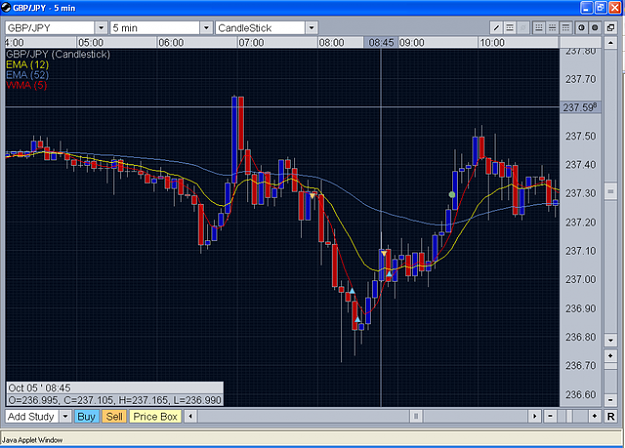Click the horizontal scrollbar thumb

416,417
